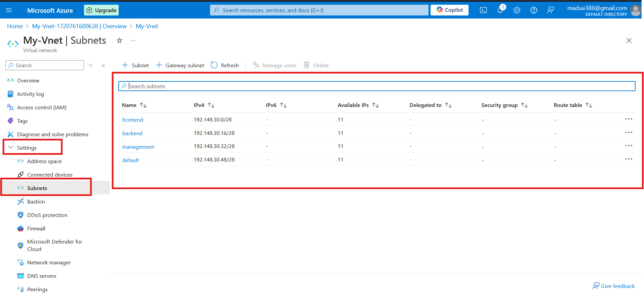Open Network manager
Screen dimensions: 644x296
point(49,263)
